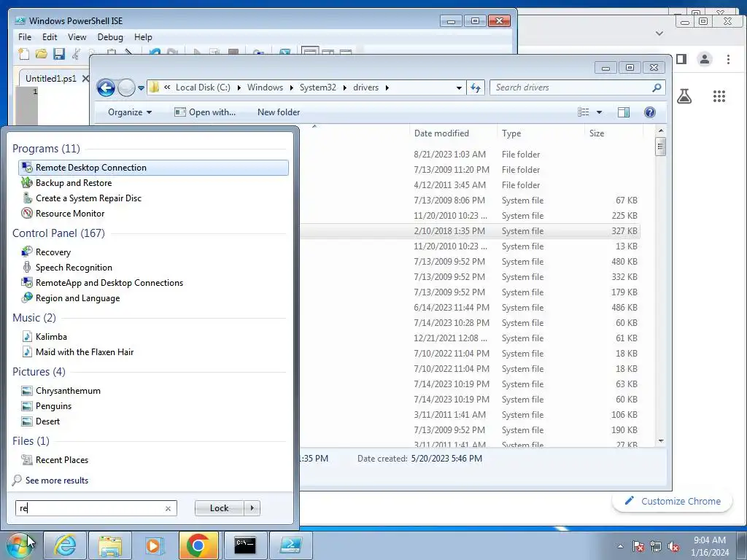Click Open script folder icon in ISE
The height and width of the screenshot is (560, 747).
42,53
